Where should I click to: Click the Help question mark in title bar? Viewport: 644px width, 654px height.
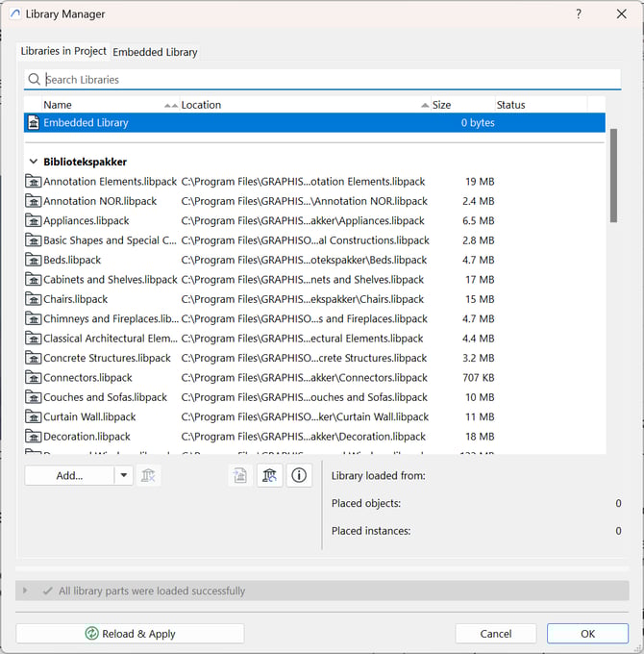click(578, 14)
